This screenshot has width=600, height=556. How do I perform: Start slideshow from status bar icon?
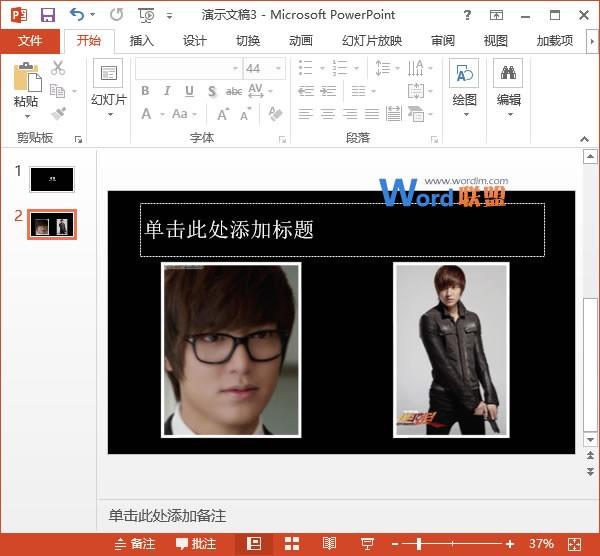(367, 544)
